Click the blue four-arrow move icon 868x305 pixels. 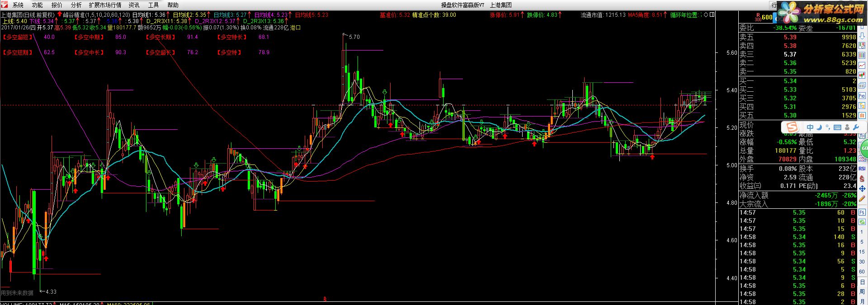(862, 188)
